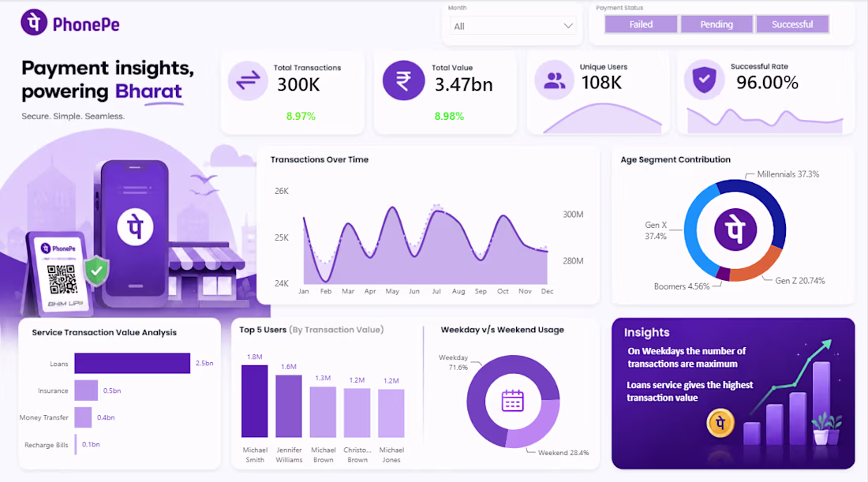Open the Month dropdown arrow
The height and width of the screenshot is (482, 868).
[568, 26]
